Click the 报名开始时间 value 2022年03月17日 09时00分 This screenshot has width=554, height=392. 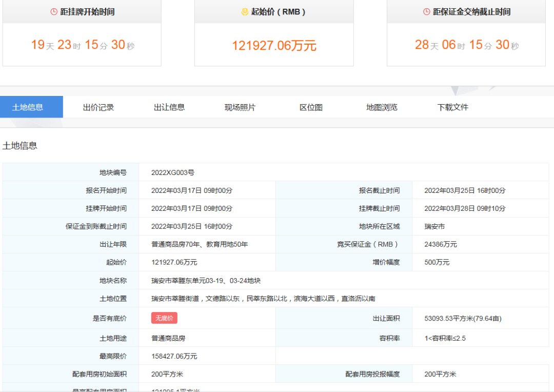pos(192,190)
